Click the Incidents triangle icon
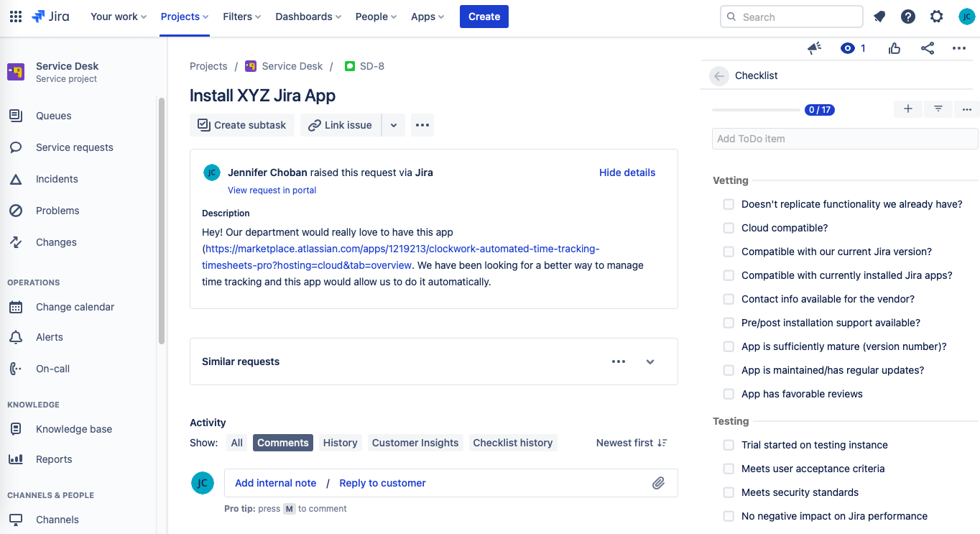Screen dimensions: 980x534 (16, 179)
